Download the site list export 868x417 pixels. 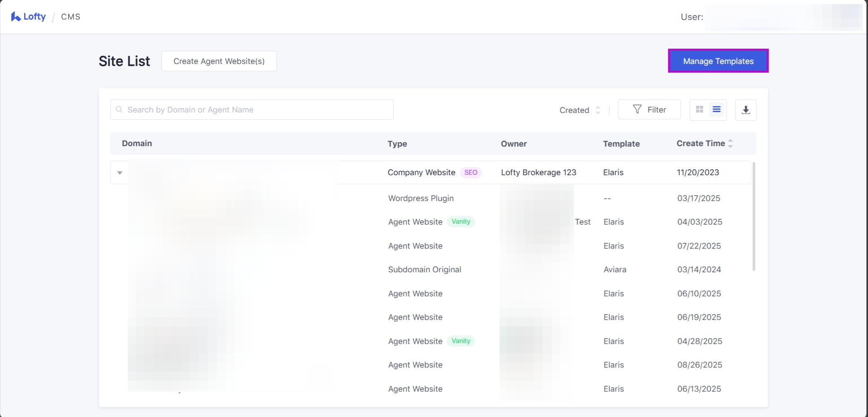click(x=745, y=110)
